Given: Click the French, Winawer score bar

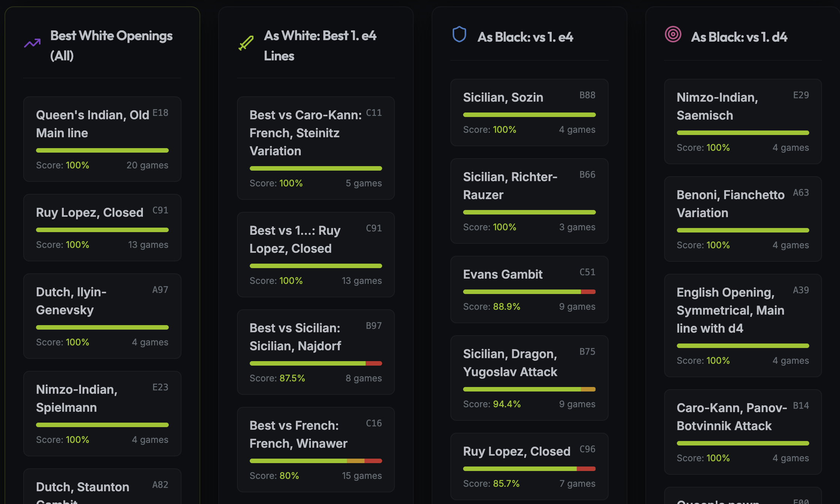Looking at the screenshot, I should tap(315, 461).
